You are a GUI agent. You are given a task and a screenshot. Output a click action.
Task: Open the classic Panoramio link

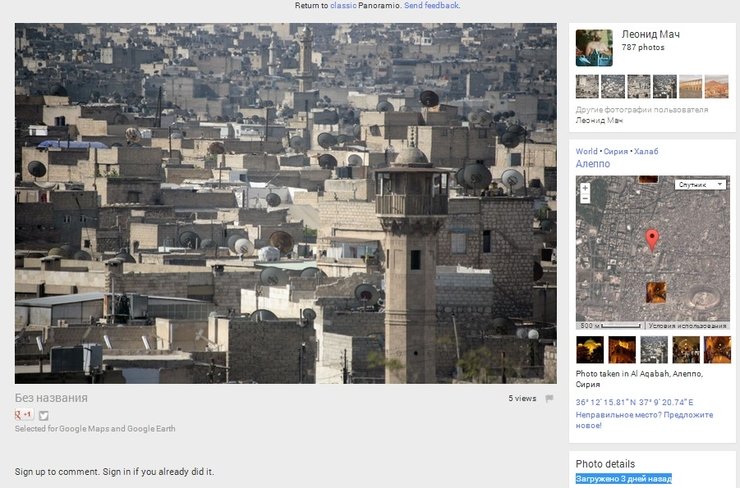[x=343, y=6]
